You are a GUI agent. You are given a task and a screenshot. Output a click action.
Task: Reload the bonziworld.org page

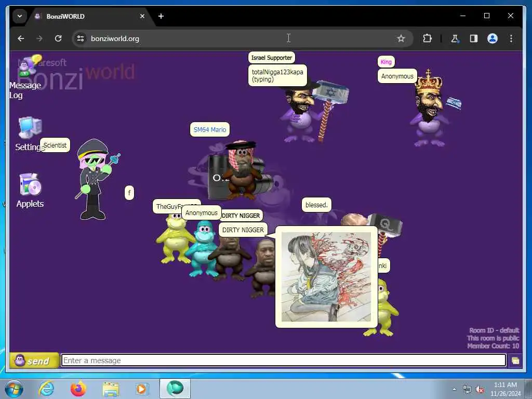(x=58, y=38)
